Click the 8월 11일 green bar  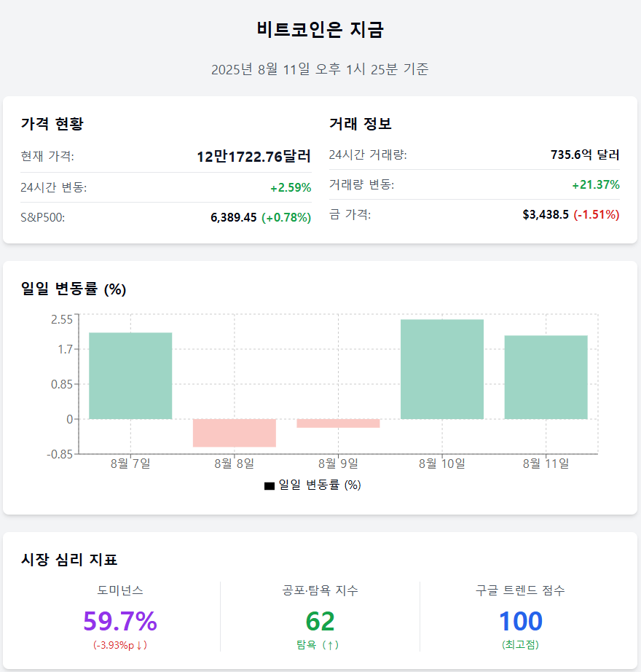[x=546, y=377]
